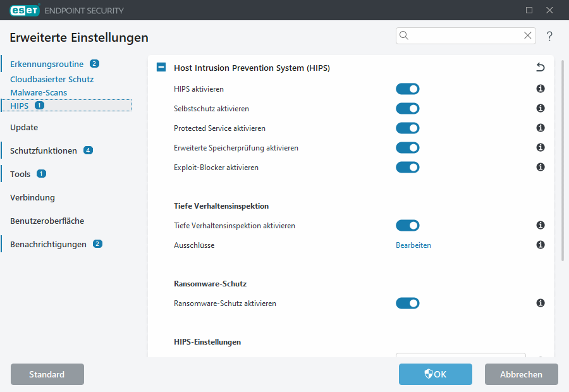Click the info icon next to Ausschlüsse
The width and height of the screenshot is (569, 392).
[540, 245]
